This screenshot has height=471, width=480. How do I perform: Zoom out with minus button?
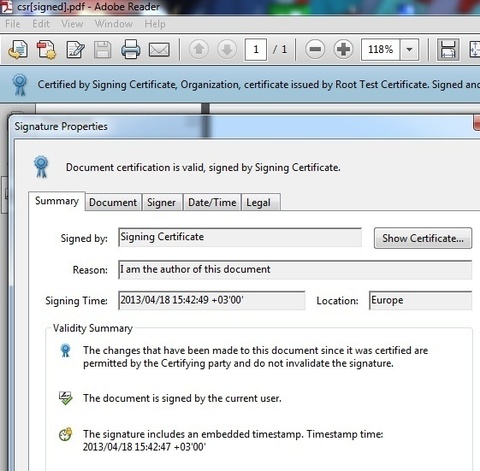tap(315, 49)
